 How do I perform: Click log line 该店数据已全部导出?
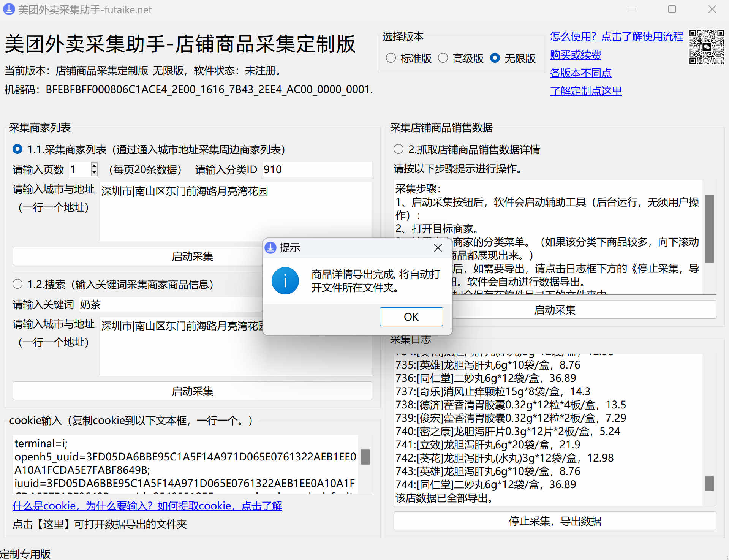coord(444,498)
